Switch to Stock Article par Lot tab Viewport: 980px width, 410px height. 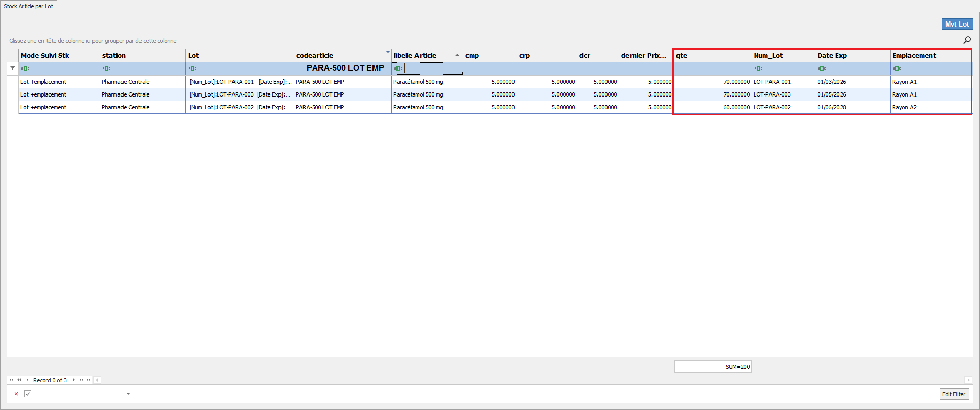29,6
